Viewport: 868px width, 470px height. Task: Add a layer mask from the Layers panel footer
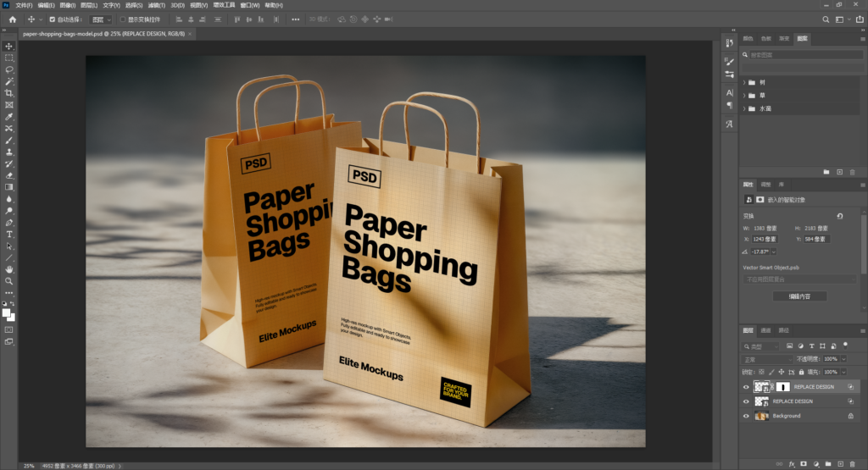click(x=804, y=464)
